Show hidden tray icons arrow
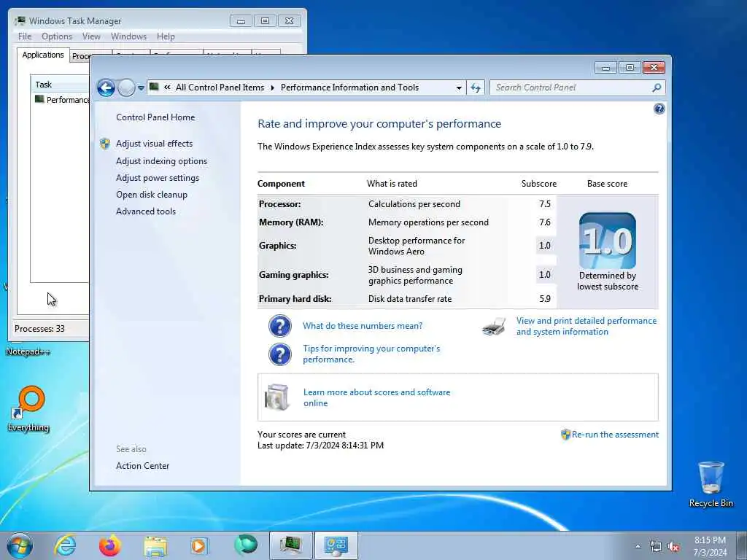This screenshot has height=560, width=747. pyautogui.click(x=638, y=547)
